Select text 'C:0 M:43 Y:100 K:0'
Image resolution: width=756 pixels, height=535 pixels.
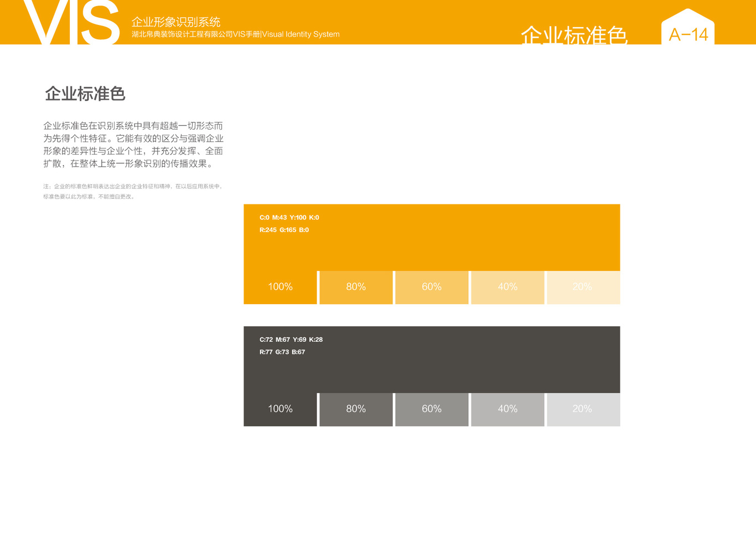[289, 218]
